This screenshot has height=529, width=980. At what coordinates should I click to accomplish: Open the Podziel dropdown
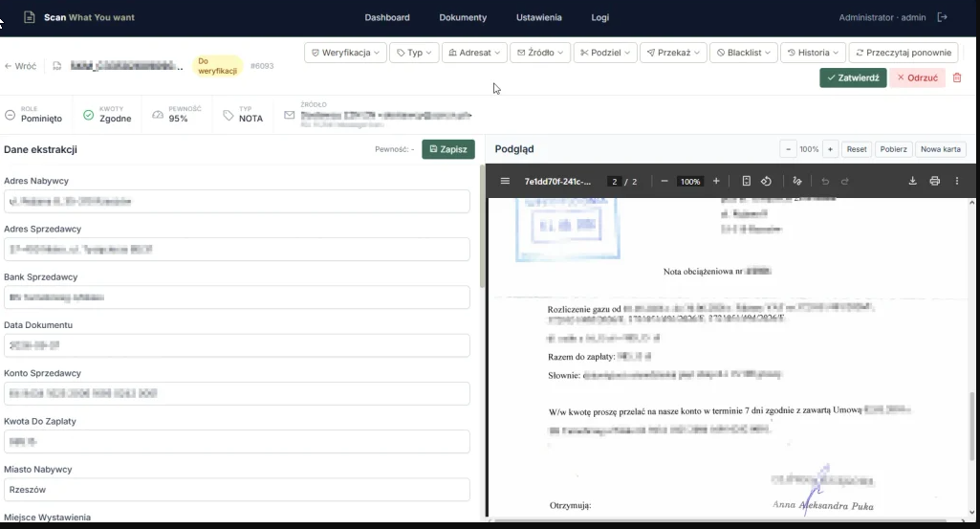[x=605, y=53]
